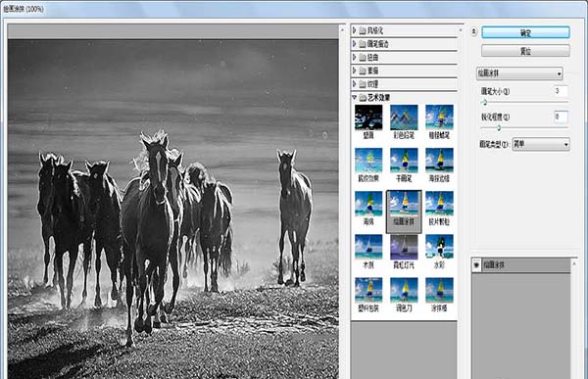
Task: Select the 水彩 (Watercolor) filter thumbnail
Action: click(x=439, y=247)
